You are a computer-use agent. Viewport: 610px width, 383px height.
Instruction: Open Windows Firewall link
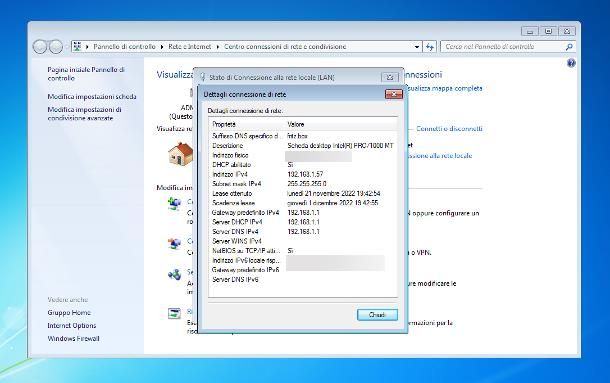pyautogui.click(x=74, y=339)
